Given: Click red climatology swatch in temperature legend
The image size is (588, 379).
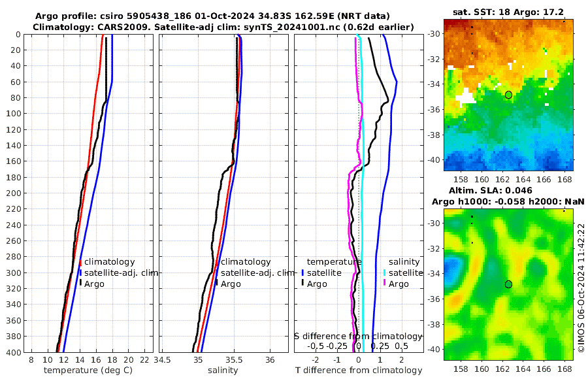Looking at the screenshot, I should [80, 262].
